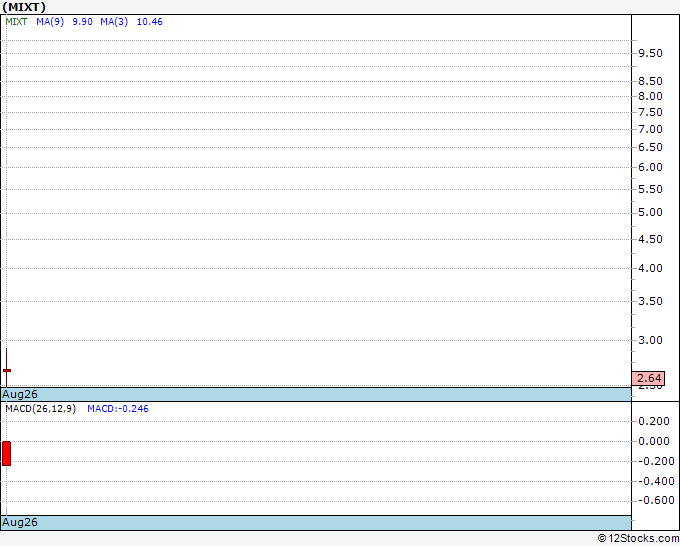Click the (MIXT) chart title
680x546 pixels.
coord(24,7)
